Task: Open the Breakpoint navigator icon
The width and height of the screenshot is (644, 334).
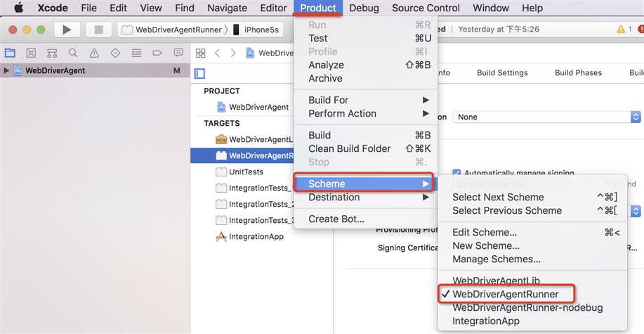Action: (157, 53)
